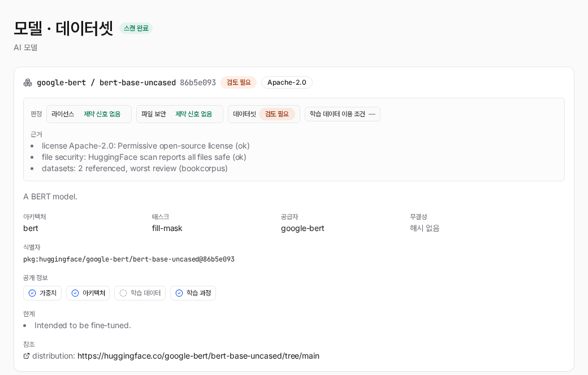Image resolution: width=588 pixels, height=375 pixels.
Task: Click the Intended to be fine-tuned. limitation
Action: [x=83, y=325]
